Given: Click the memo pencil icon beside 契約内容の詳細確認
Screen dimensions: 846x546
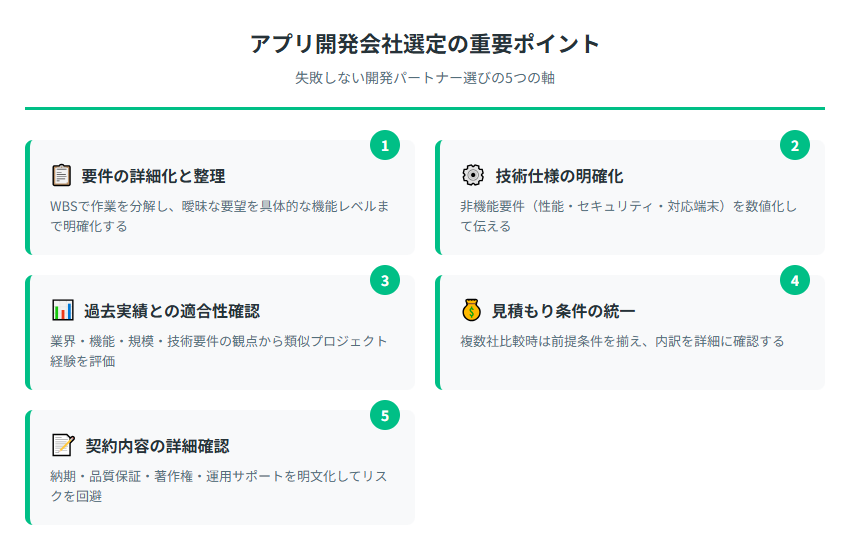Looking at the screenshot, I should click(x=63, y=445).
